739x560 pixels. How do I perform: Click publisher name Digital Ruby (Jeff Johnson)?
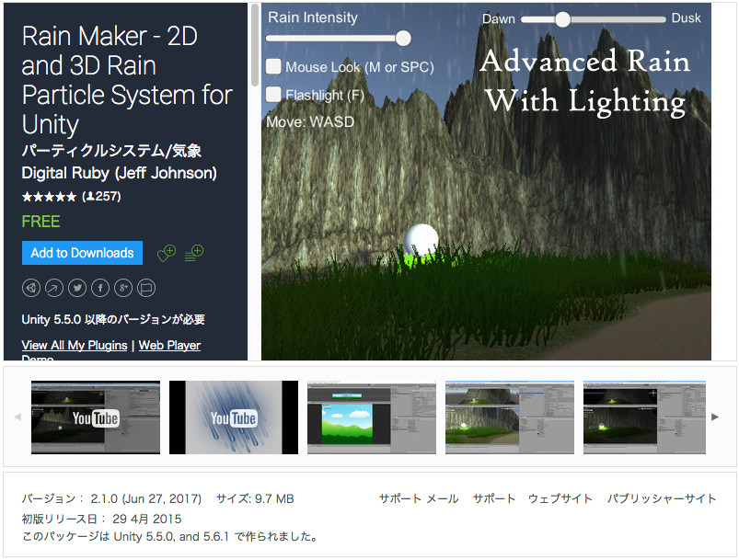click(120, 173)
